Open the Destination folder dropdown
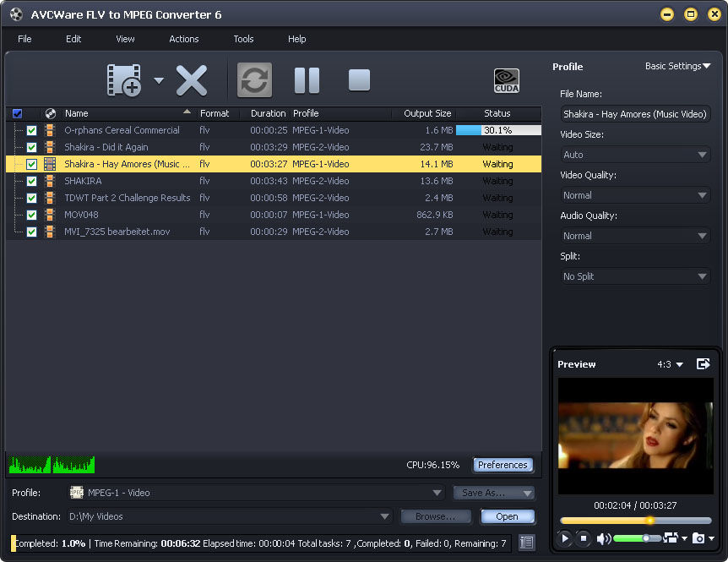This screenshot has width=728, height=562. [230, 516]
